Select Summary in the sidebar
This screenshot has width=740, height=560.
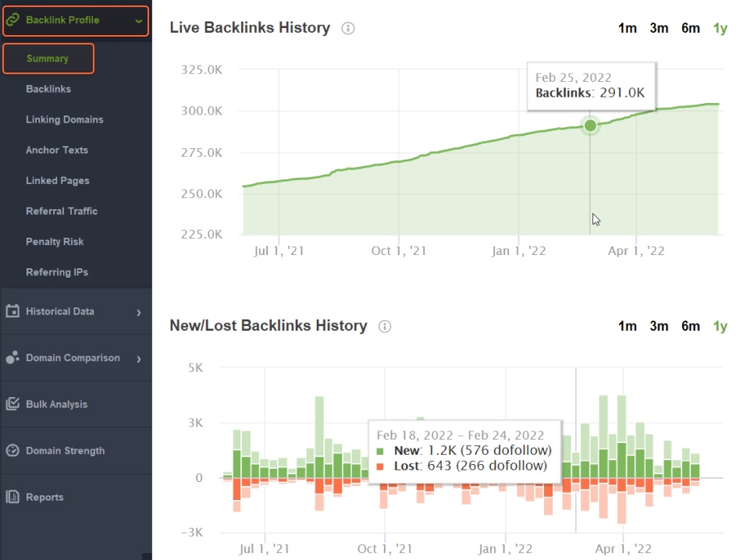(48, 58)
